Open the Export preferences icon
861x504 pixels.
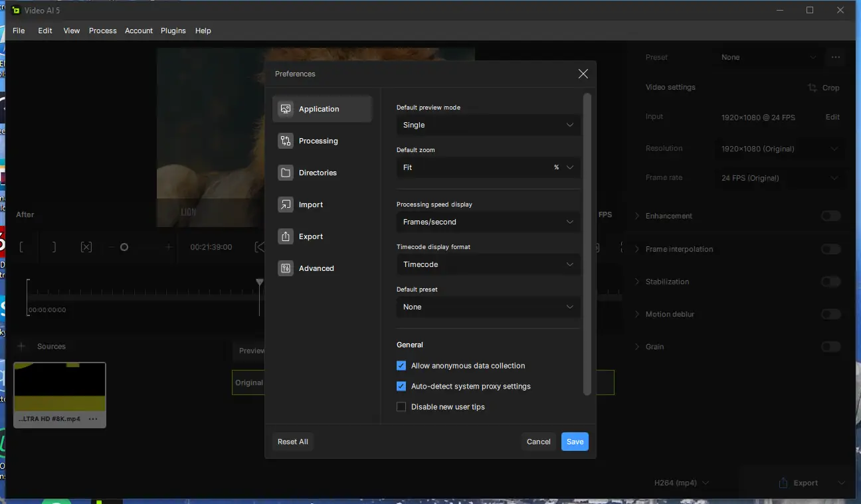[286, 236]
